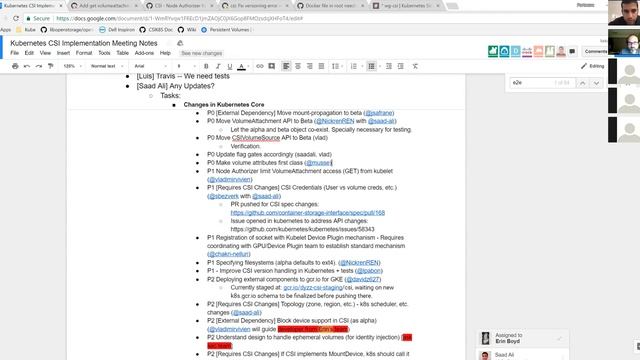Open the Tools menu

(x=104, y=53)
